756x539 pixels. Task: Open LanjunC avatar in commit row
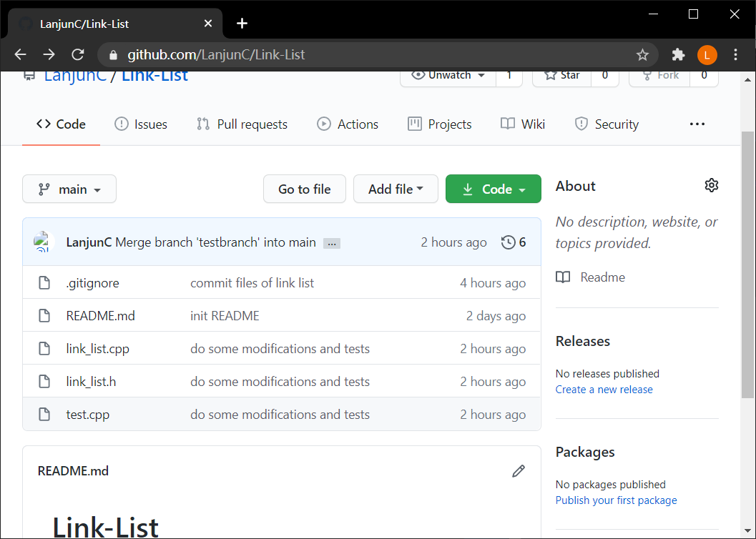43,242
